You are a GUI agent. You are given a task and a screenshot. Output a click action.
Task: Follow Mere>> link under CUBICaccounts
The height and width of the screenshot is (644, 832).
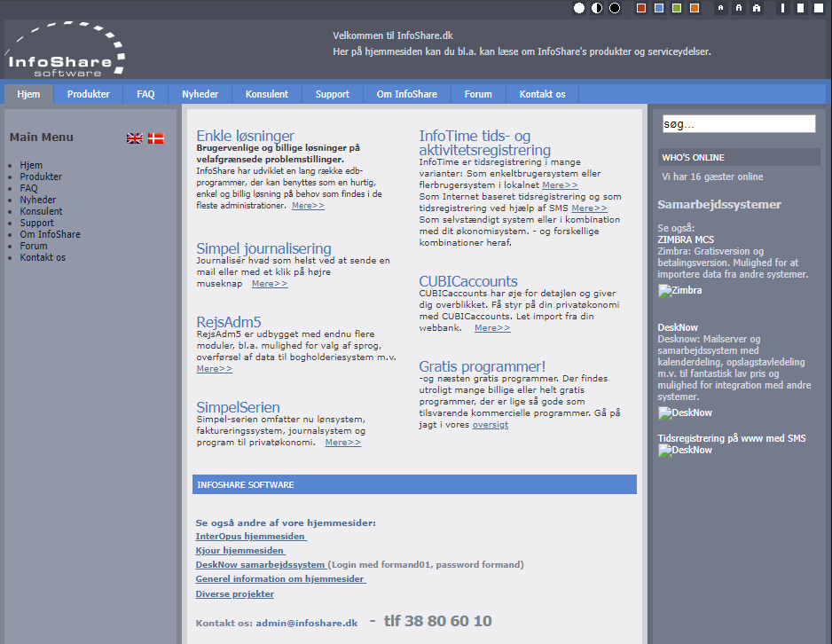click(x=492, y=328)
